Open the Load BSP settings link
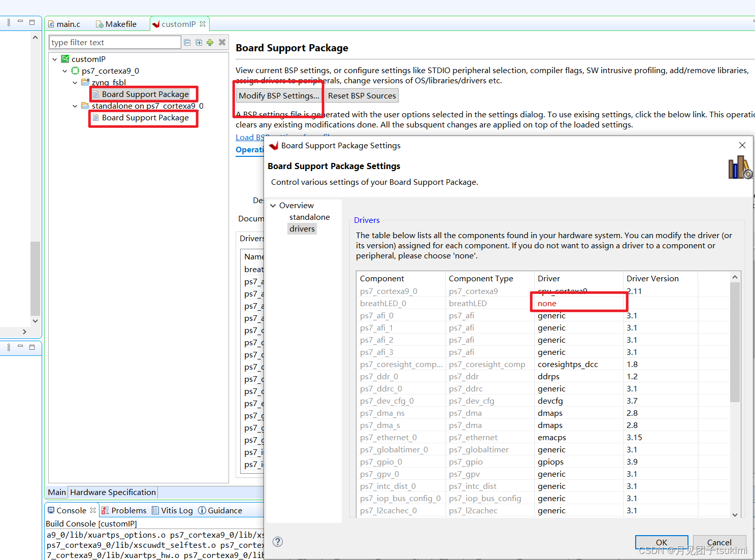Viewport: 755px width, 560px height. [249, 137]
